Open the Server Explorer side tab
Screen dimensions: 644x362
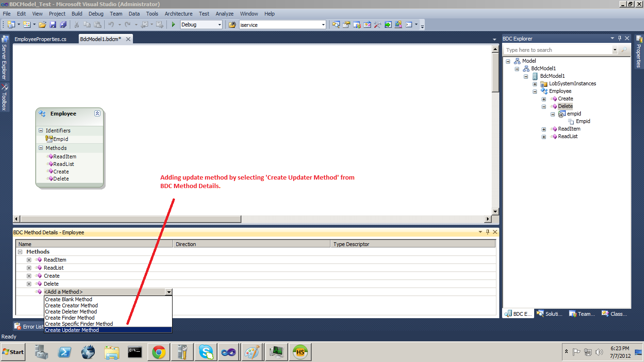point(4,58)
